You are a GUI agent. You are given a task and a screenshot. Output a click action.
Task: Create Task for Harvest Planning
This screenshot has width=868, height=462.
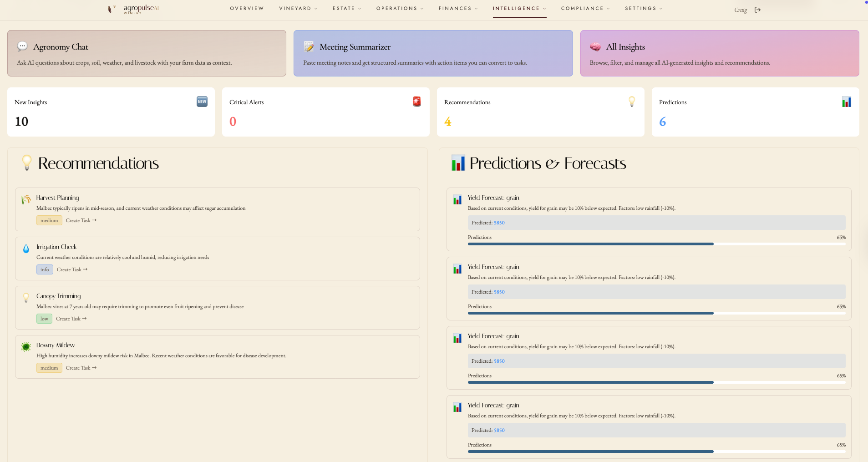tap(81, 220)
